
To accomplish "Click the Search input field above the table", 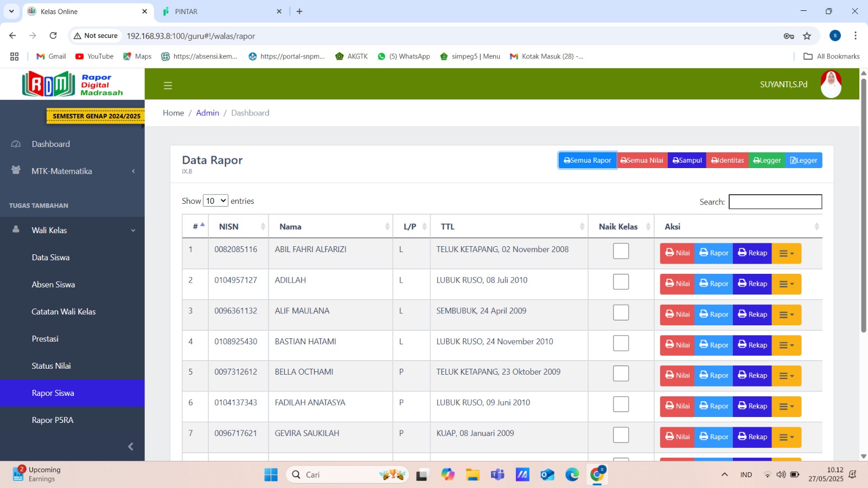I will coord(775,202).
